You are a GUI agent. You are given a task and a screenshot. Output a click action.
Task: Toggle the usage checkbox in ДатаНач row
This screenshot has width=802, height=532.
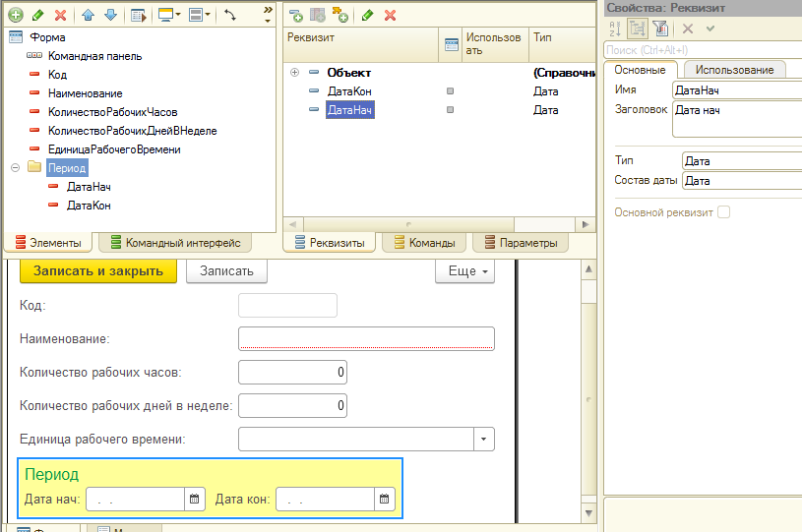click(x=451, y=110)
